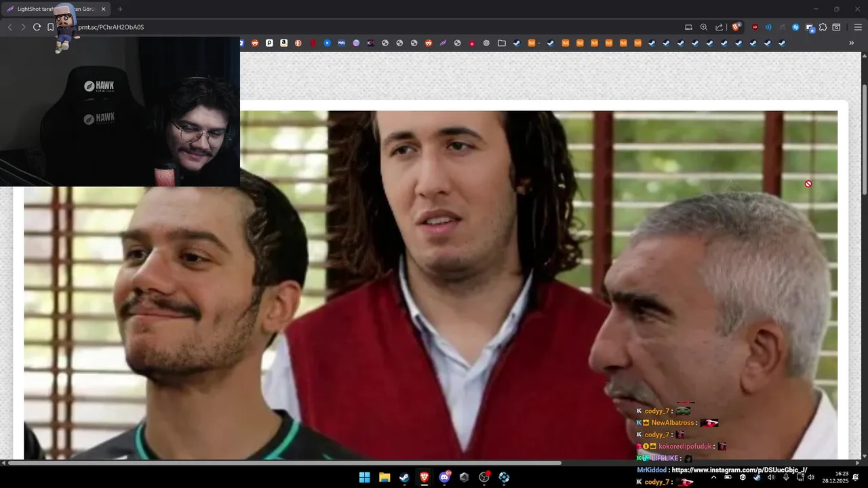This screenshot has width=868, height=488.
Task: Open the bookmarks folder icon
Action: pyautogui.click(x=502, y=43)
